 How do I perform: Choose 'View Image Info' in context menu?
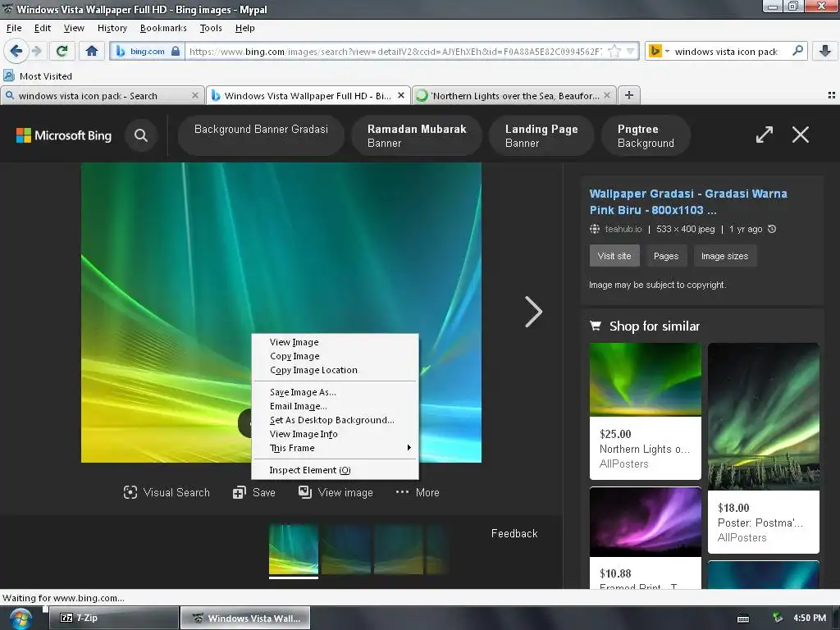tap(335, 434)
